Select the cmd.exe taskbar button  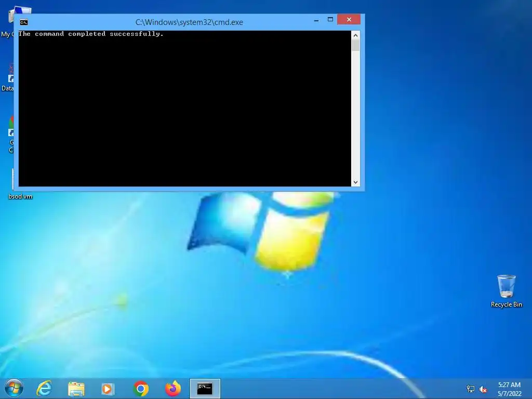[205, 389]
